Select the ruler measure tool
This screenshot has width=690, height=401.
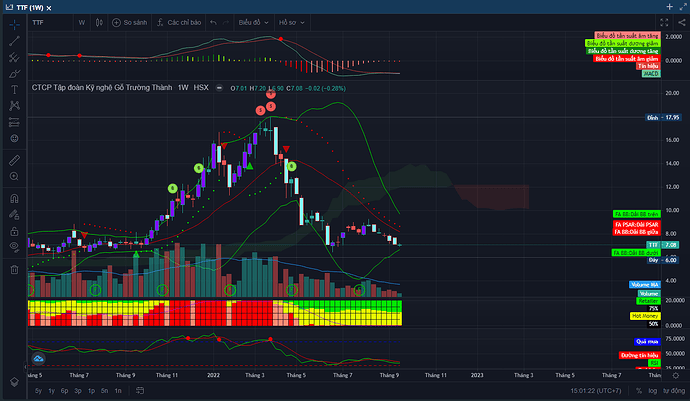pos(14,160)
